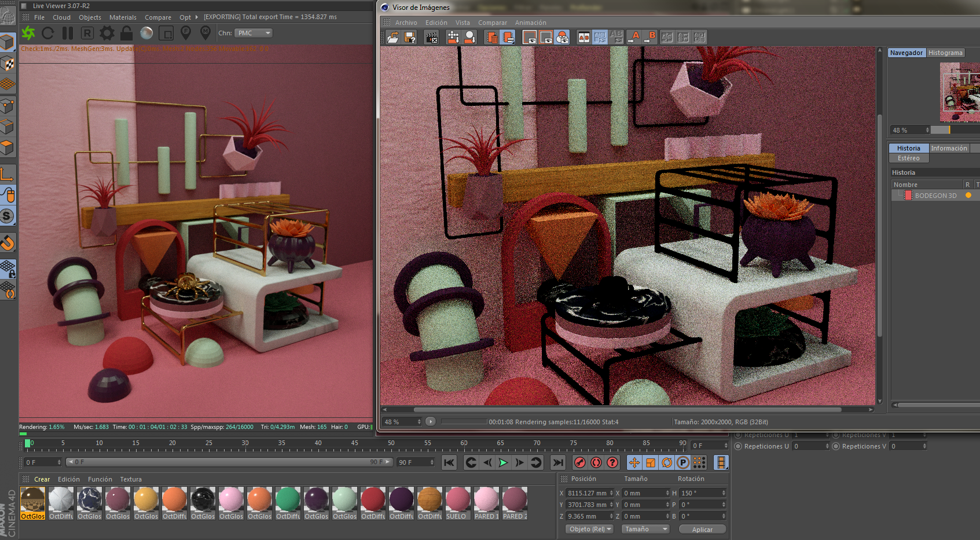Toggle position keyframe cross-arrows icon

pos(634,462)
